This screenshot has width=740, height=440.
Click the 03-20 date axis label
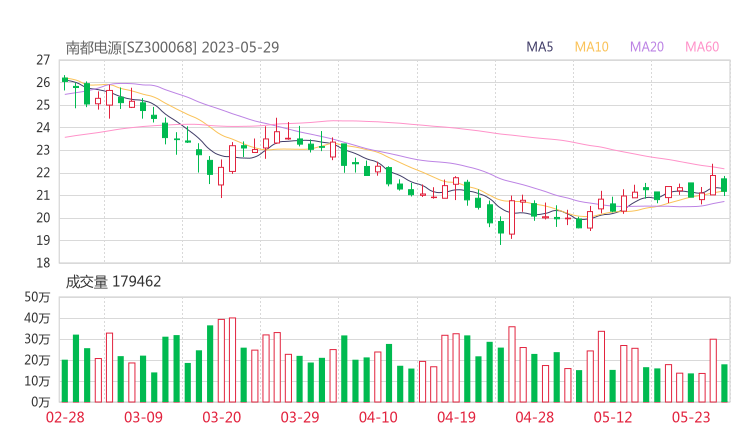(222, 417)
